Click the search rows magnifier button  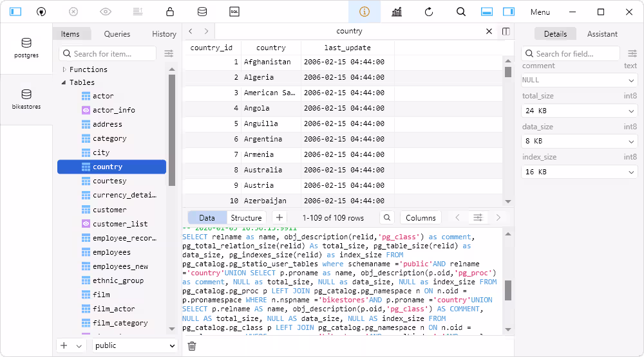click(387, 217)
